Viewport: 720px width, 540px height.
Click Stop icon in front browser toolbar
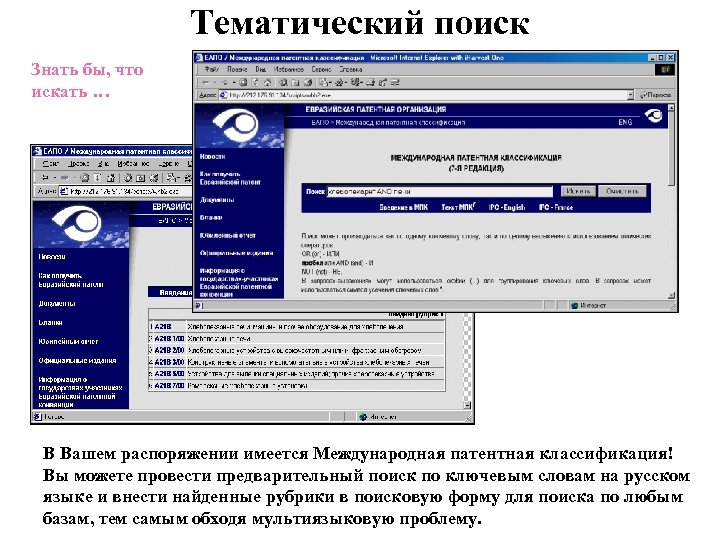pos(243,83)
